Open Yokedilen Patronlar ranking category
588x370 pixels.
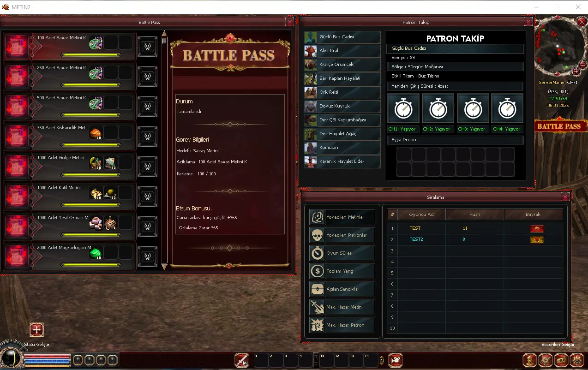(342, 235)
